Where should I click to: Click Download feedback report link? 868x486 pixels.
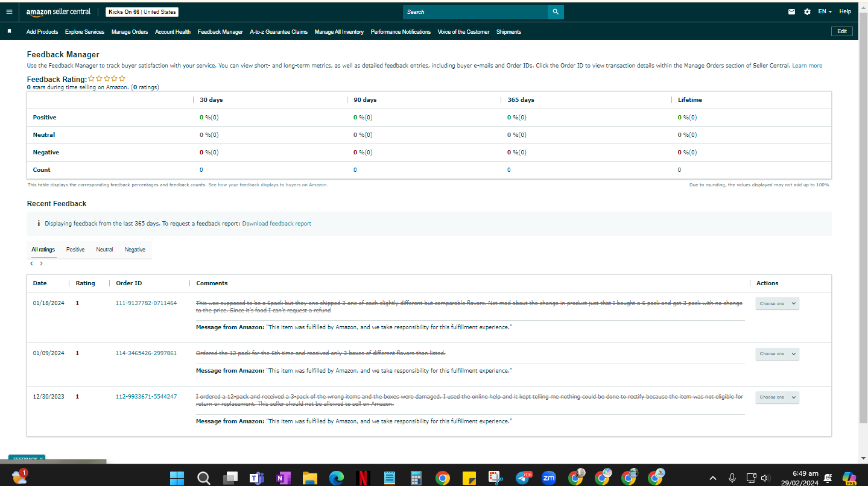(277, 224)
